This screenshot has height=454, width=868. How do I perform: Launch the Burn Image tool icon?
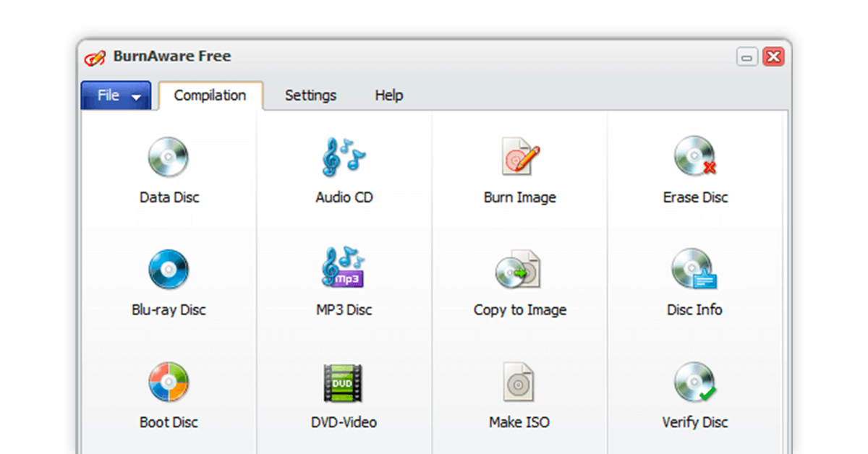tap(520, 157)
